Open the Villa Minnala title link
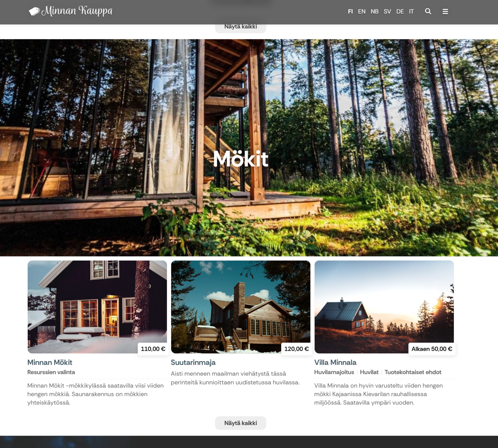The width and height of the screenshot is (498, 448). [335, 362]
